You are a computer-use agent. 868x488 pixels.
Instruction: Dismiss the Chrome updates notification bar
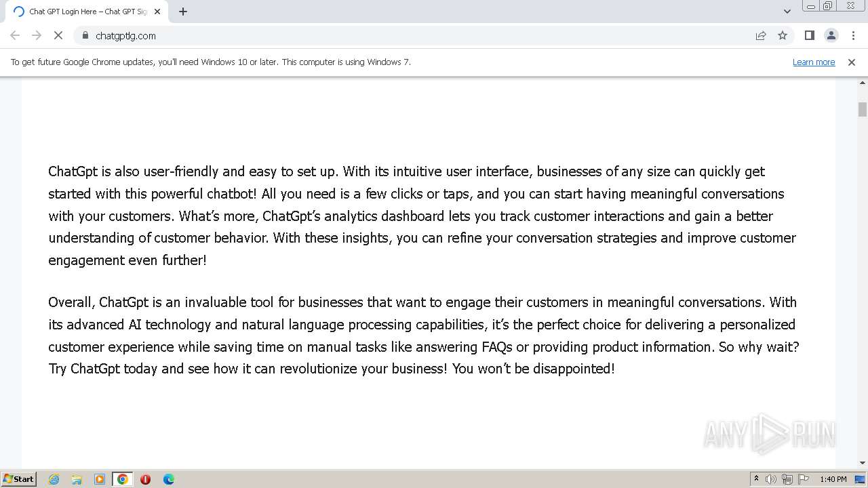[851, 62]
